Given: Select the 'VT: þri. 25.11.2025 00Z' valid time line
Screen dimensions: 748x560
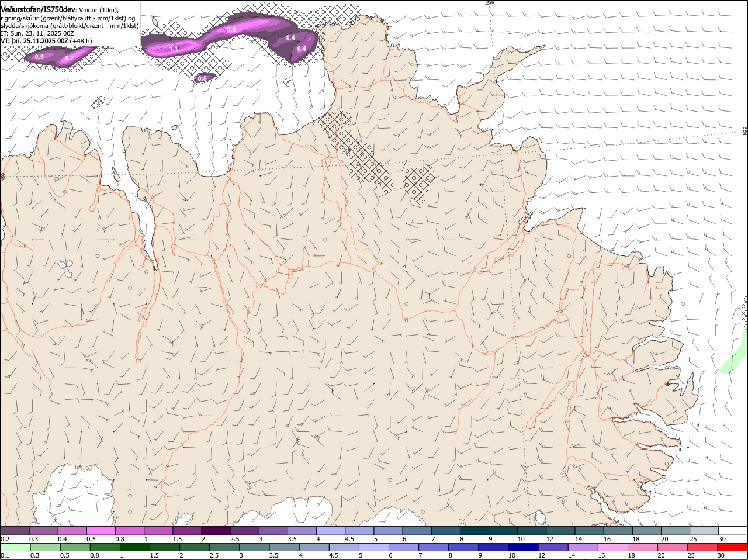Looking at the screenshot, I should point(34,41).
